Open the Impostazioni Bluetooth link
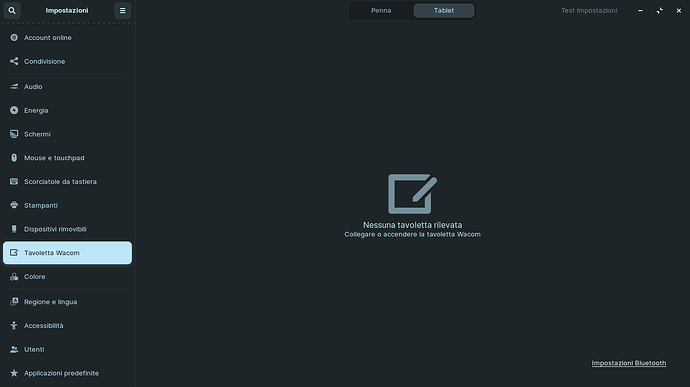Screen dimensions: 690x387 pos(628,363)
